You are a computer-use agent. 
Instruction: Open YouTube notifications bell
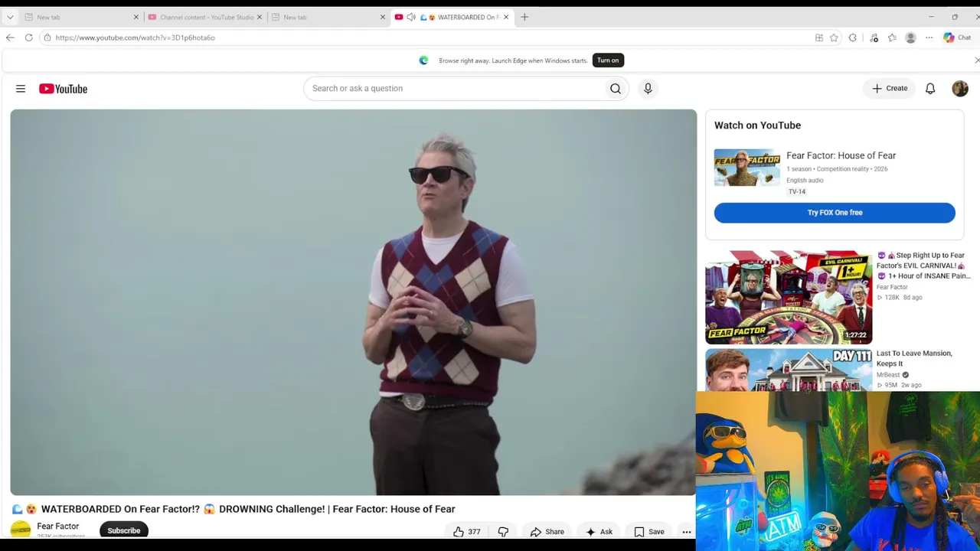point(930,89)
